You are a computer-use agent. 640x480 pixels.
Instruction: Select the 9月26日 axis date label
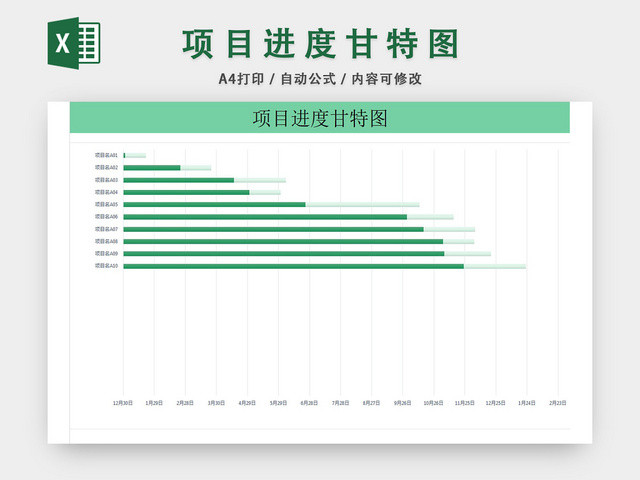click(x=402, y=403)
